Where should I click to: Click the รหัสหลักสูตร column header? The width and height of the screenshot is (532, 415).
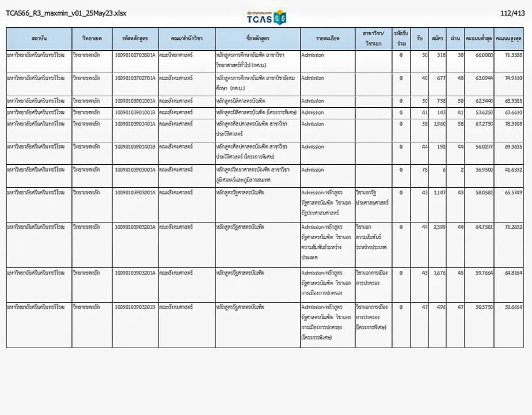pos(135,38)
